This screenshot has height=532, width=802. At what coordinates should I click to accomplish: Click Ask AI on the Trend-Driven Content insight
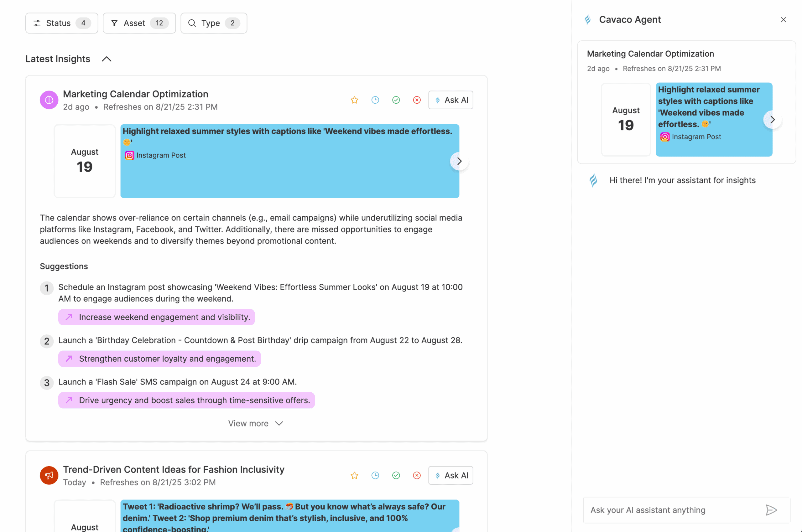tap(450, 475)
